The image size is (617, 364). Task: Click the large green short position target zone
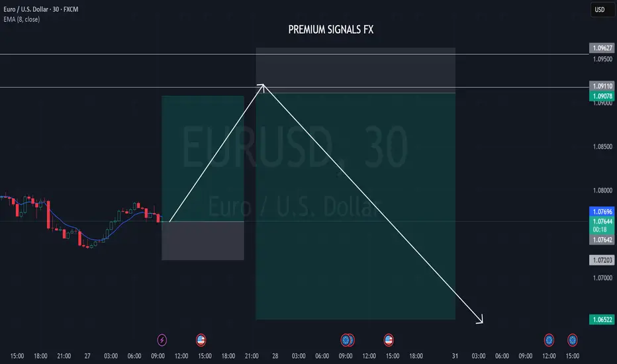click(356, 206)
